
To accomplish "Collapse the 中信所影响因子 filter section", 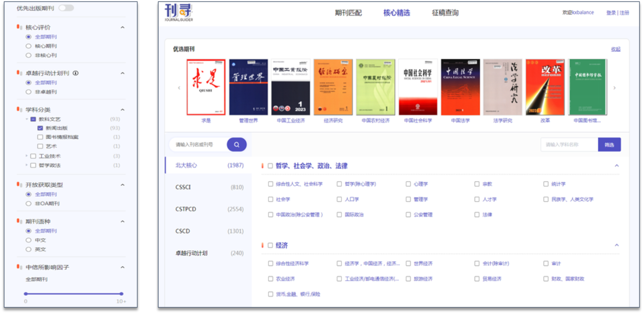I will [x=122, y=267].
